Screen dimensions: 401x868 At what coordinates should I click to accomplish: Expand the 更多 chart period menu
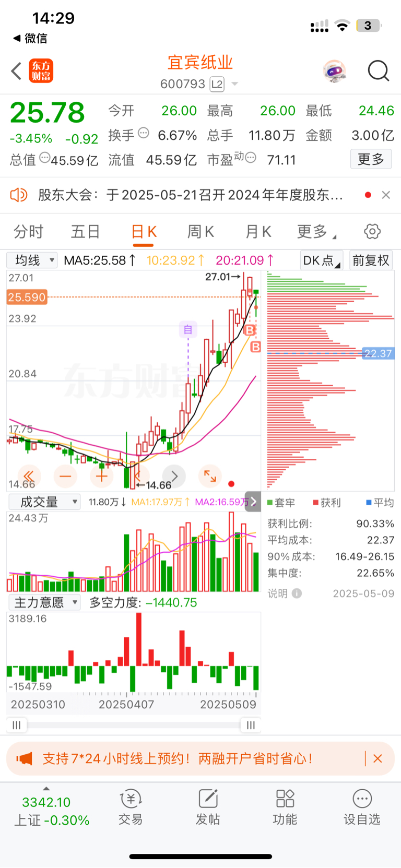point(316,232)
